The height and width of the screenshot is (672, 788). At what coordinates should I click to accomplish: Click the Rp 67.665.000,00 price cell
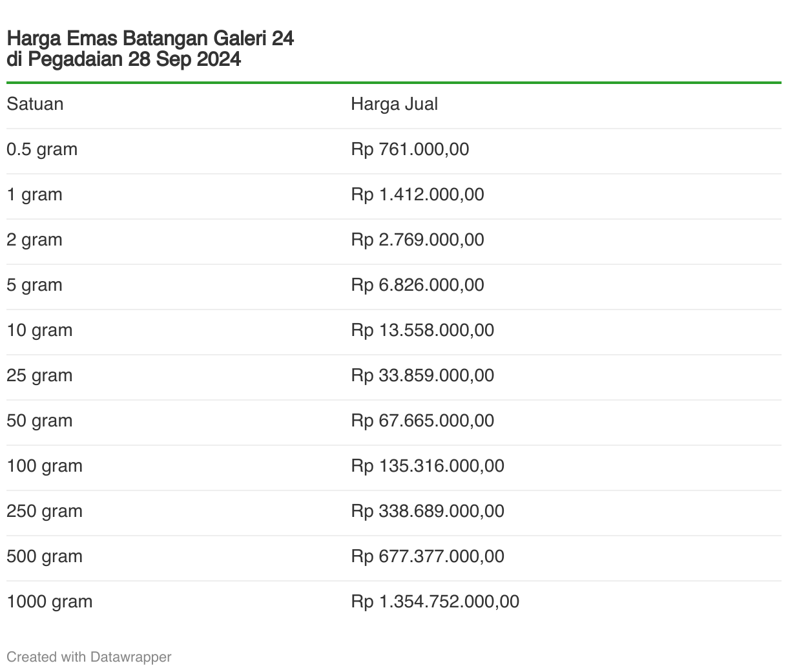tap(422, 421)
